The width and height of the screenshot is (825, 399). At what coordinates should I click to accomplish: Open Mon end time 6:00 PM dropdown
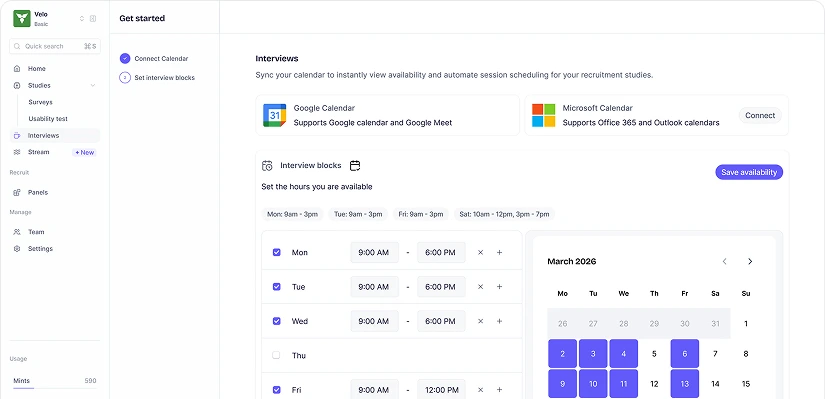click(x=441, y=253)
